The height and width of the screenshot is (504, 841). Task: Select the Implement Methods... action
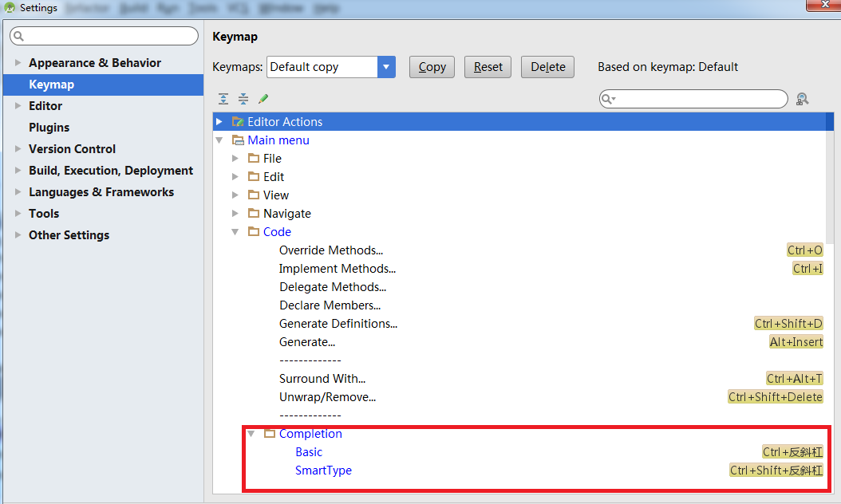[x=338, y=269]
